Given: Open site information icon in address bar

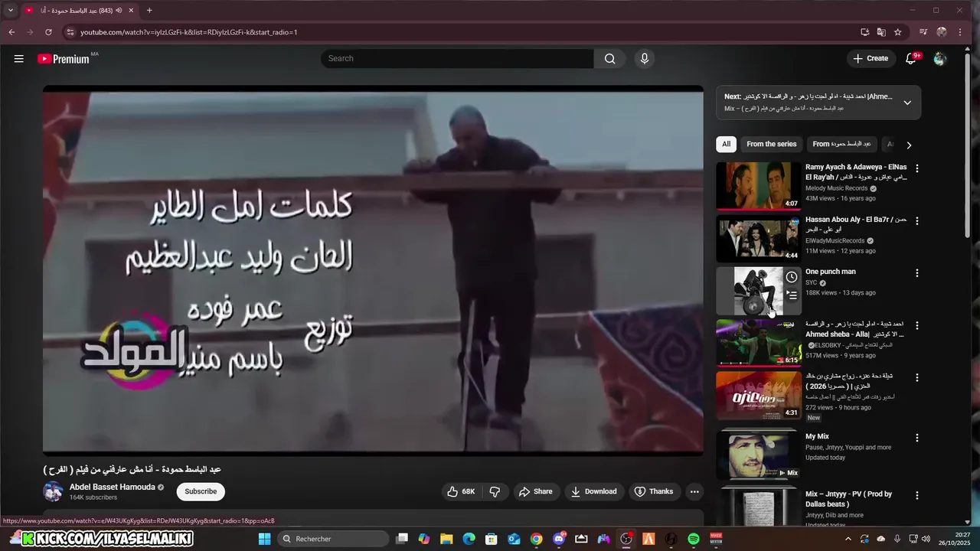Looking at the screenshot, I should pyautogui.click(x=70, y=32).
